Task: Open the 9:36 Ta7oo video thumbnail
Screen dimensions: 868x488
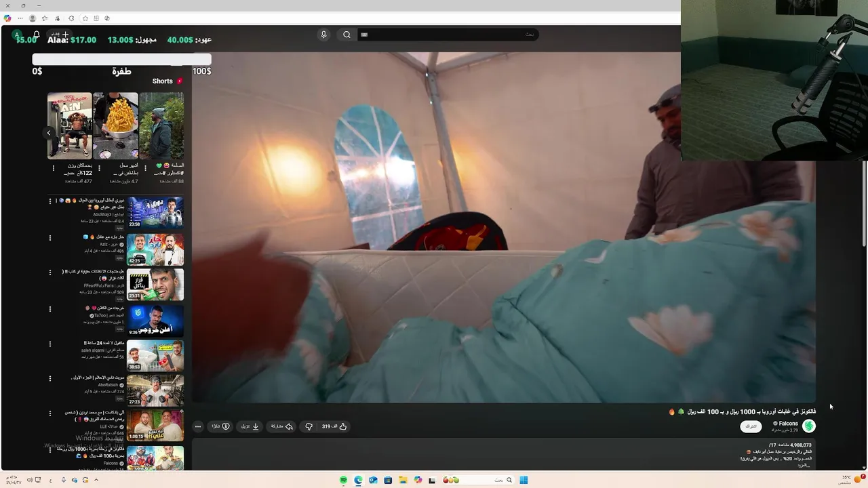Action: (x=155, y=321)
